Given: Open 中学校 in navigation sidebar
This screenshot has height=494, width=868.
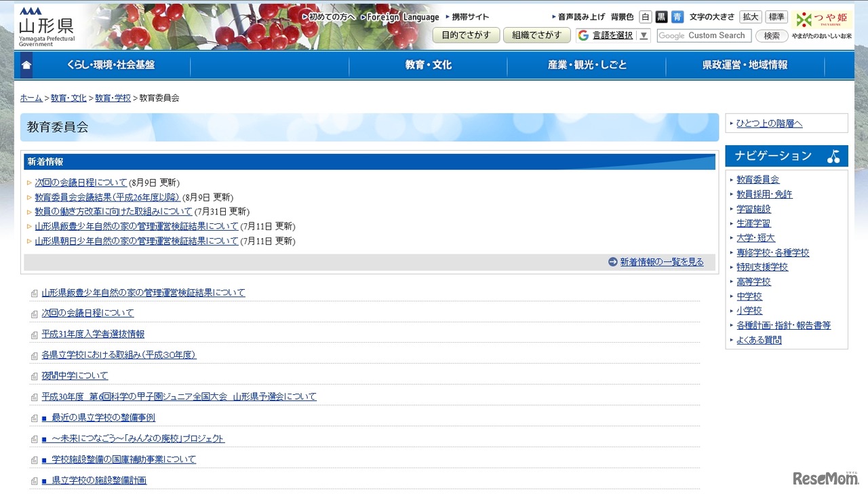Looking at the screenshot, I should pos(749,297).
